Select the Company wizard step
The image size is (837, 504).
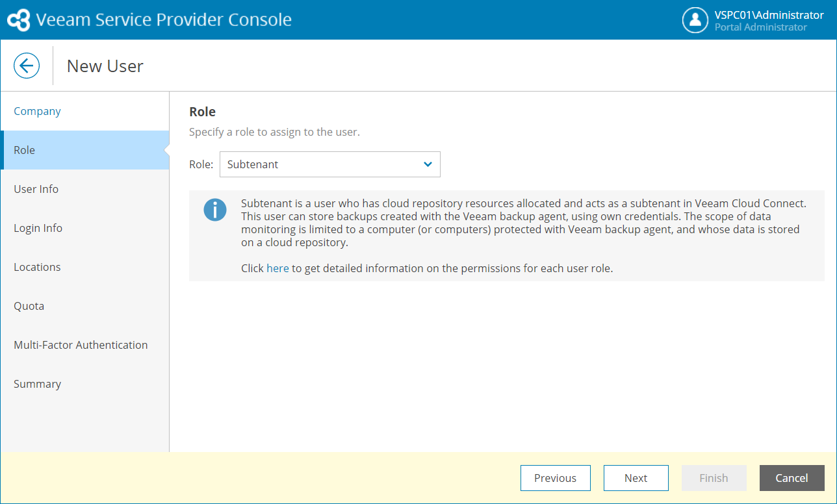coord(84,111)
